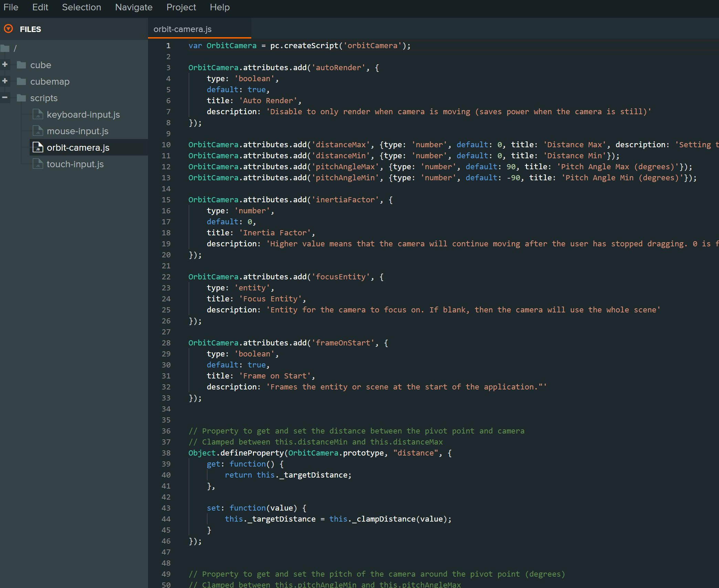Click the scripts folder icon
719x588 pixels.
[x=21, y=98]
